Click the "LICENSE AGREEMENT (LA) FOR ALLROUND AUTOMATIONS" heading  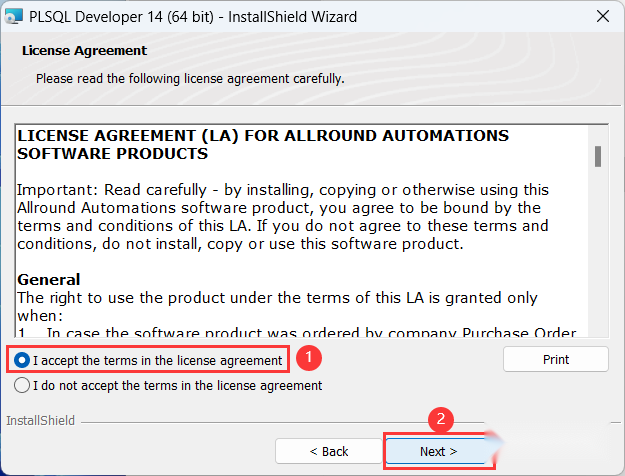263,144
